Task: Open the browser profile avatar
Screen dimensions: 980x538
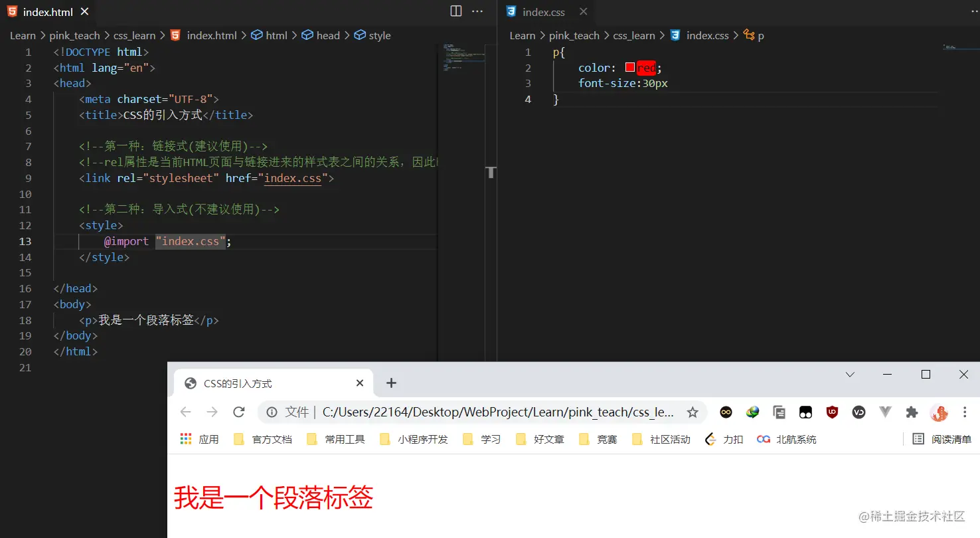Action: 938,412
